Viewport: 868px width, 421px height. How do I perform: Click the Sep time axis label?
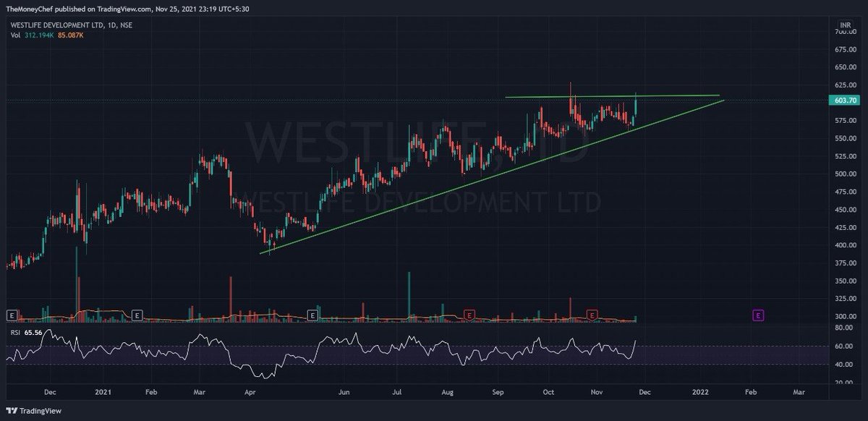(498, 392)
